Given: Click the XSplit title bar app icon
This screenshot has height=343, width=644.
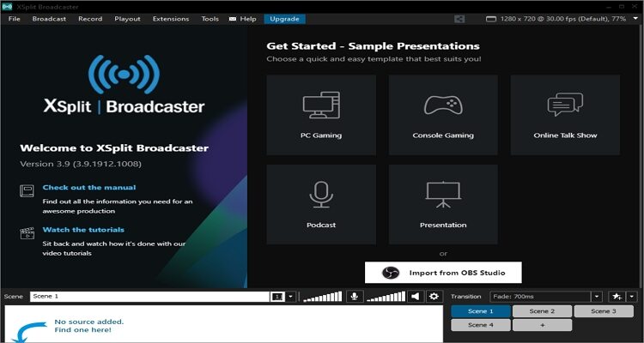Looking at the screenshot, I should (7, 7).
